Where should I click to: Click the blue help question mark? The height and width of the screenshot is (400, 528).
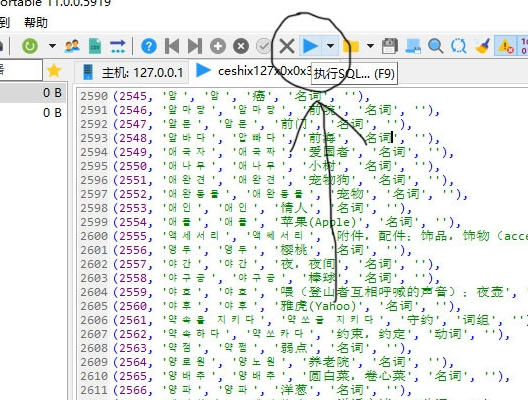[149, 46]
